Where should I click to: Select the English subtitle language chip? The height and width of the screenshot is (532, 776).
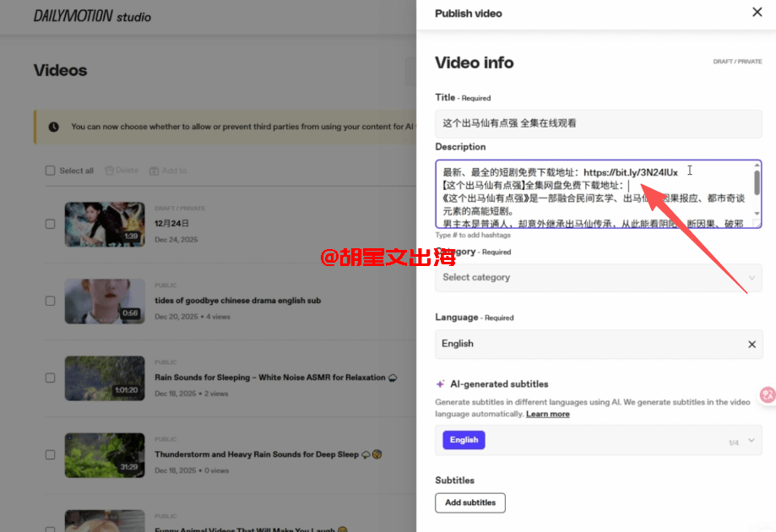(x=464, y=440)
